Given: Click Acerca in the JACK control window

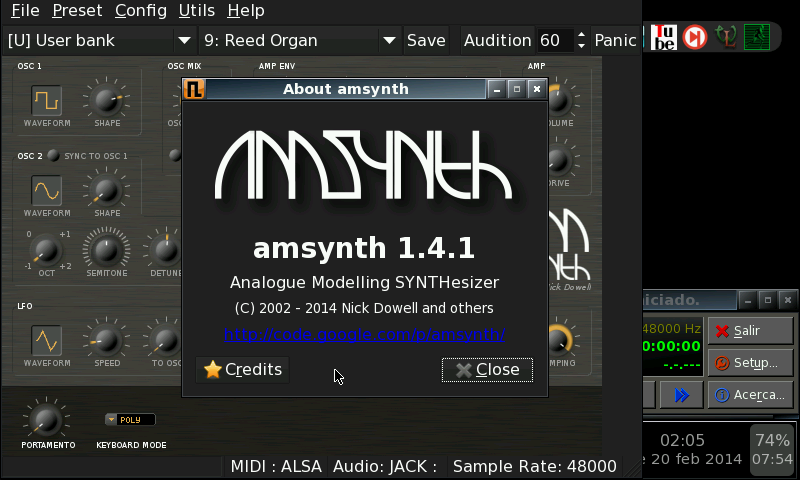Looking at the screenshot, I should click(751, 395).
